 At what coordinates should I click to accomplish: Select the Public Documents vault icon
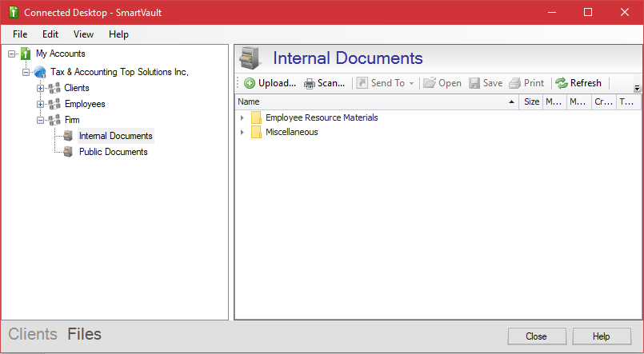click(x=68, y=152)
